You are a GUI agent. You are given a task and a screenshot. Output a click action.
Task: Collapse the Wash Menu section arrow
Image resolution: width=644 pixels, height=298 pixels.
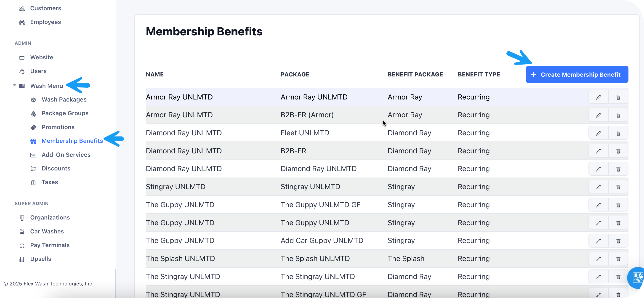pos(14,86)
